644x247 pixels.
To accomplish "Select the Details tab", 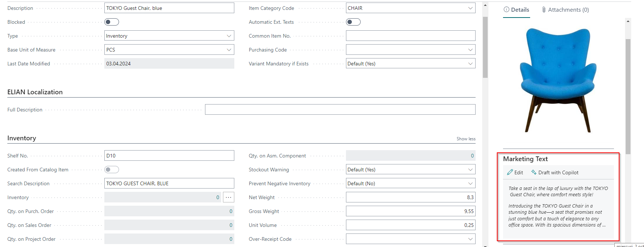I will coord(520,10).
